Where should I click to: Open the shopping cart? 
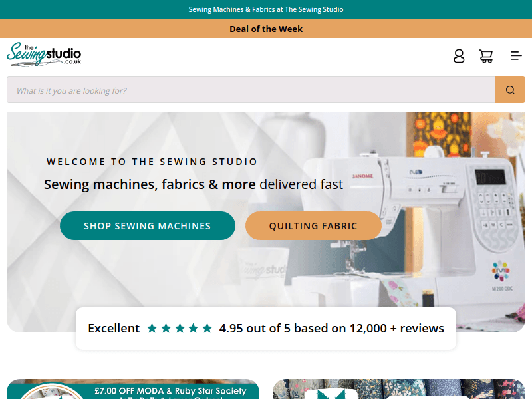pyautogui.click(x=486, y=56)
